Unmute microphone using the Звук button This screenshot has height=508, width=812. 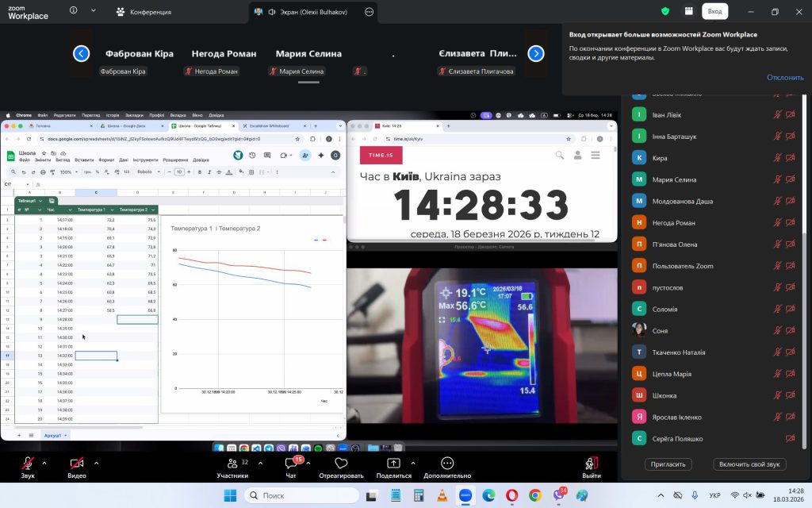tap(28, 464)
